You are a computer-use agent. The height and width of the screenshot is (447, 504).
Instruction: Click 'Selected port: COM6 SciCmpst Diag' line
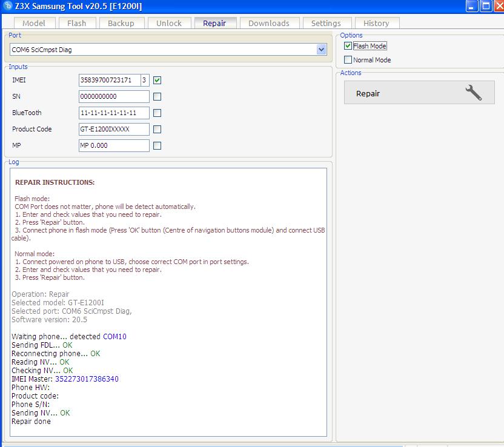point(71,311)
